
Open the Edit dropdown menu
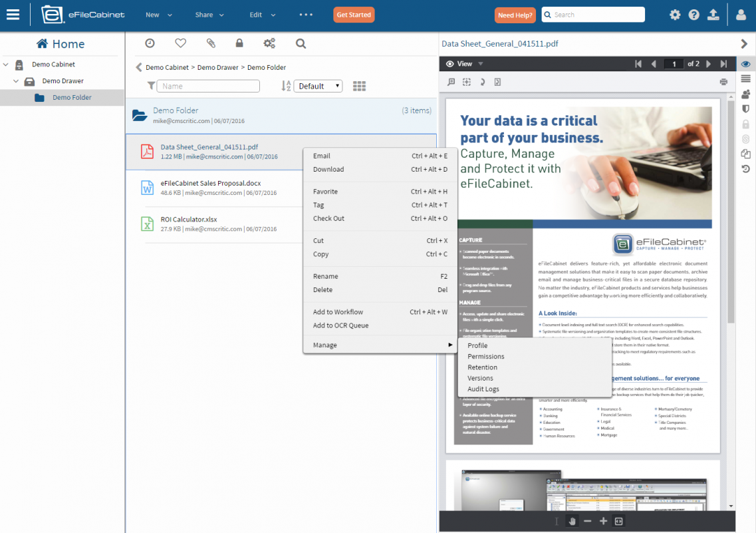(262, 15)
